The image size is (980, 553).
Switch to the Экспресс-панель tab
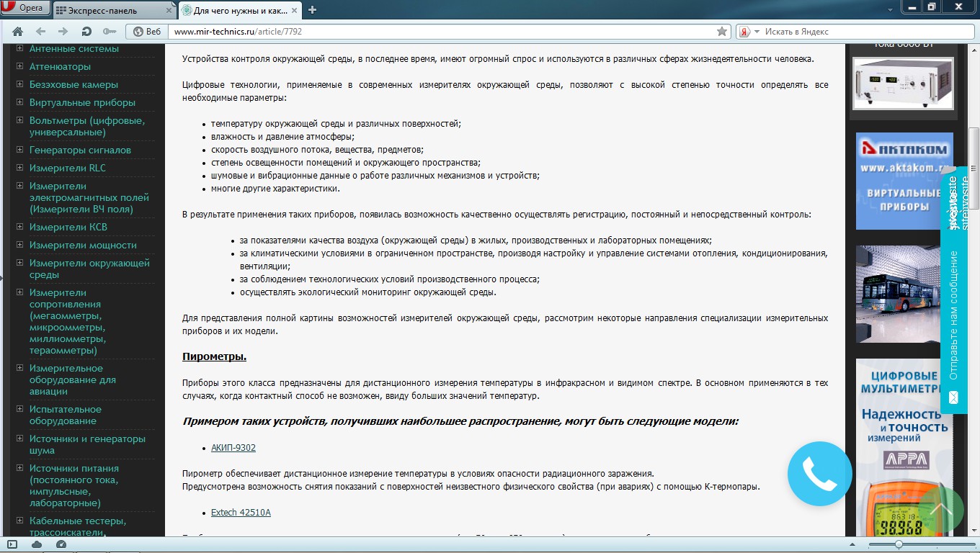(114, 10)
